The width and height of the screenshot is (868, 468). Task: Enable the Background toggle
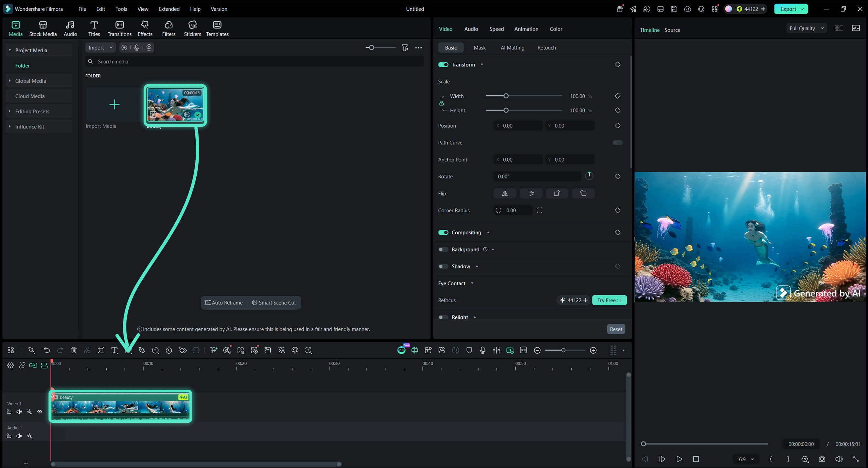pos(443,250)
